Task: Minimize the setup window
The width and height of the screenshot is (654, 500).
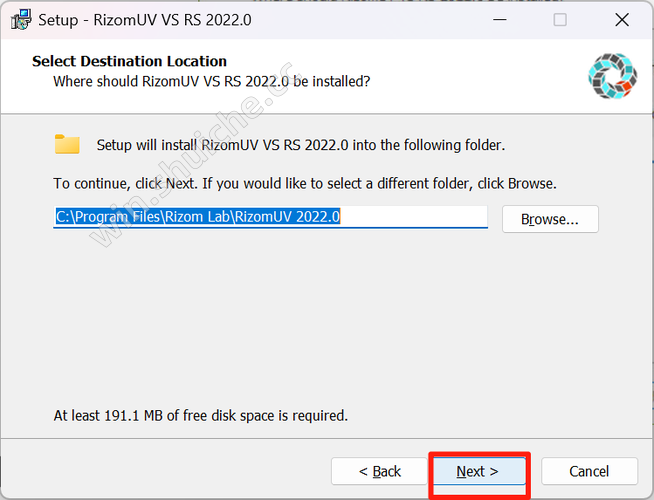Action: pyautogui.click(x=500, y=20)
